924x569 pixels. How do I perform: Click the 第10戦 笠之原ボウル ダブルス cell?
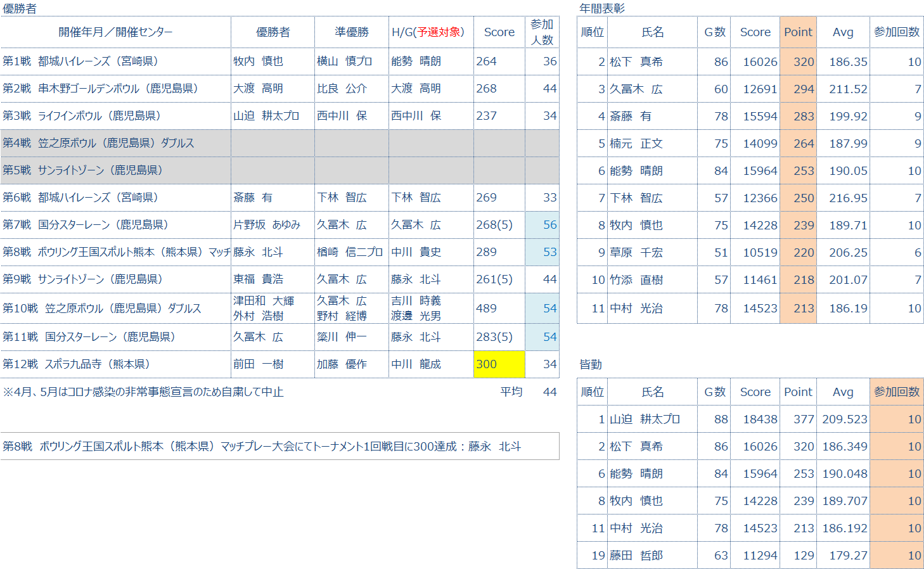[x=115, y=309]
